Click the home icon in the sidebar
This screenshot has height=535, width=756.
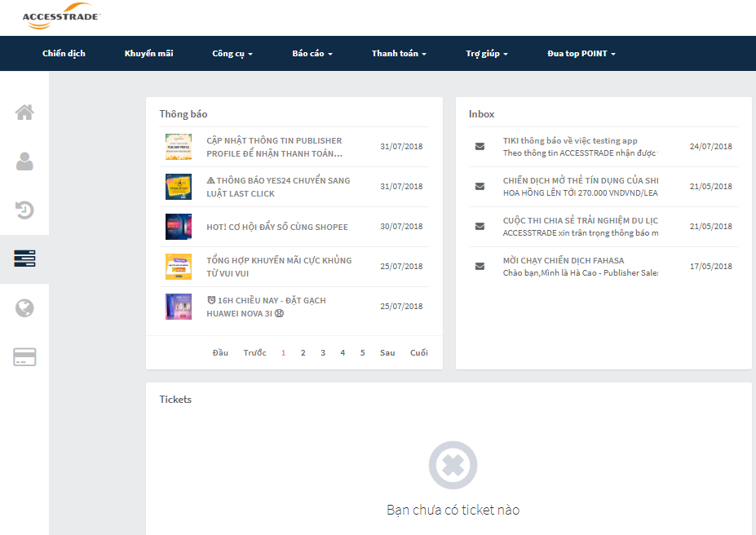(x=24, y=113)
